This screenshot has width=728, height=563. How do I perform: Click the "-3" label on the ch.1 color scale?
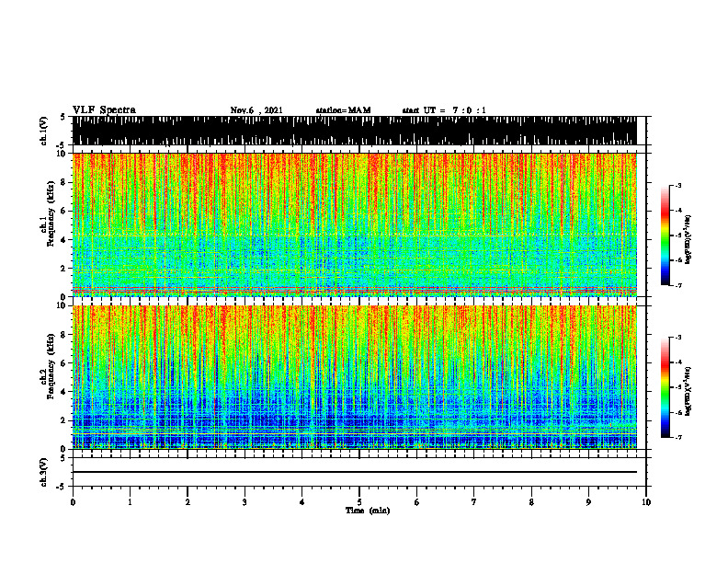click(678, 186)
